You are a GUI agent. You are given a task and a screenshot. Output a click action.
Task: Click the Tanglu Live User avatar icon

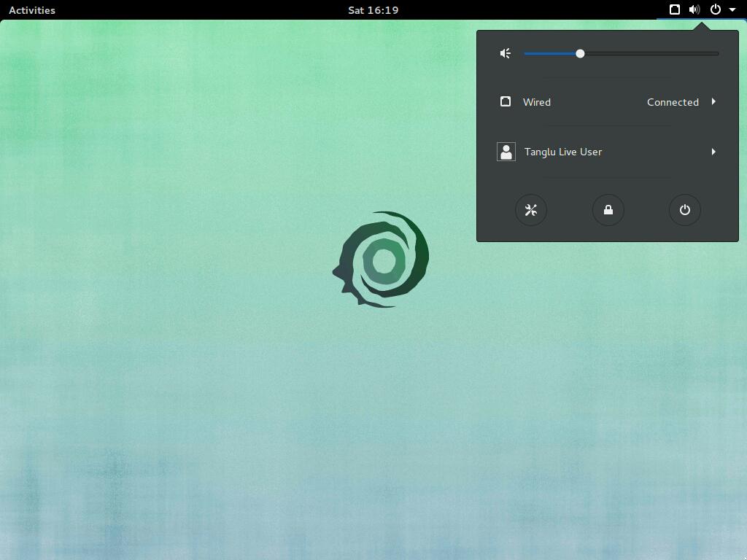[506, 152]
